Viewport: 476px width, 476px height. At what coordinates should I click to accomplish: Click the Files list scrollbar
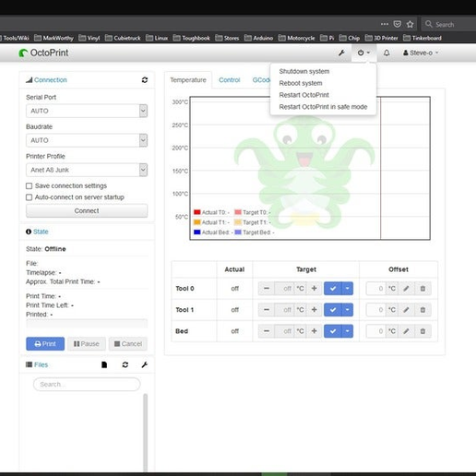[145, 432]
